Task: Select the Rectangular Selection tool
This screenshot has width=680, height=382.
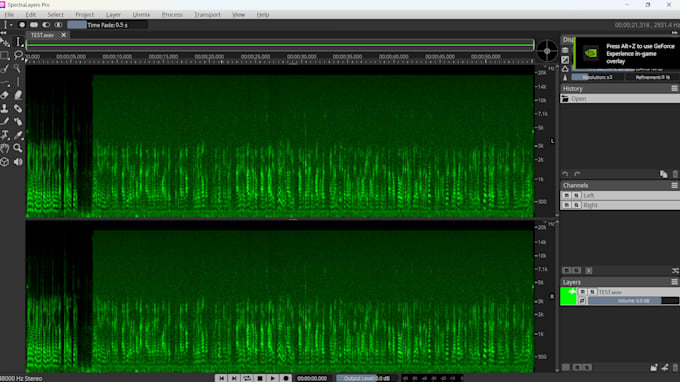Action: (x=5, y=55)
